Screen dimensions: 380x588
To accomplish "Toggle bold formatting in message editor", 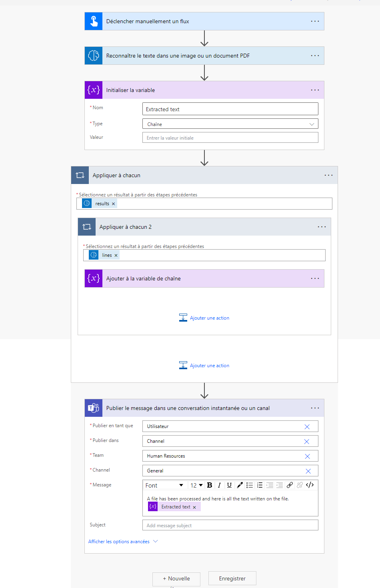I will tap(210, 485).
